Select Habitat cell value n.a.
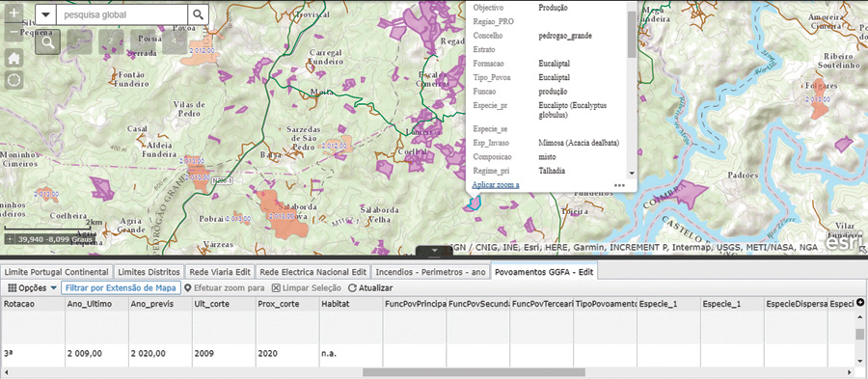Viewport: 868px width, 379px height. (x=350, y=354)
